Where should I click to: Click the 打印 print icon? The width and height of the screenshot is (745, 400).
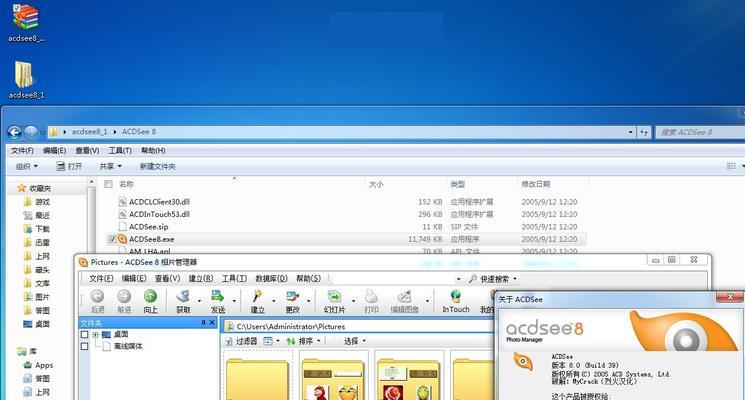point(371,296)
